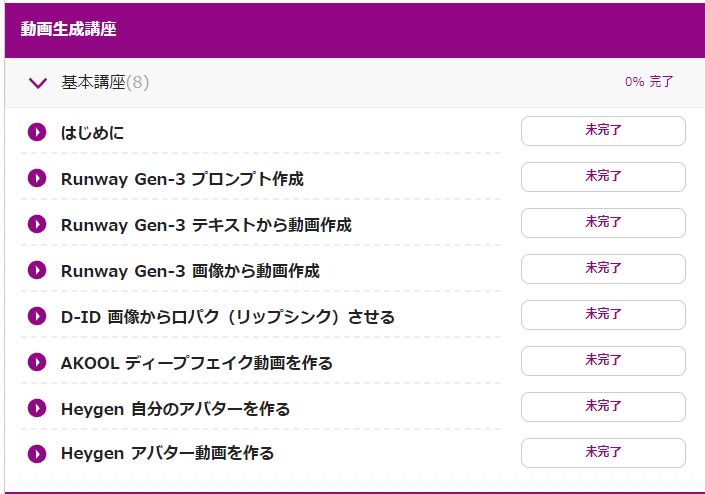The image size is (705, 494).
Task: Click play icon beside Heygen 自分のアバターを作る
Action: (x=37, y=408)
